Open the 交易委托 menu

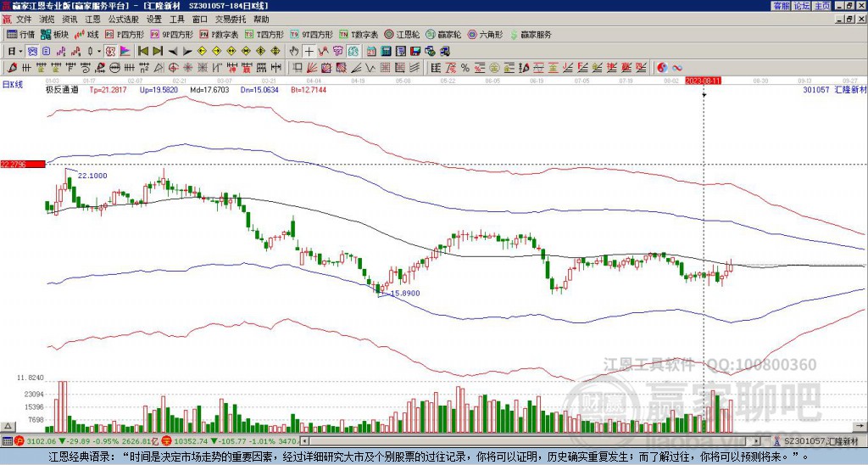tap(231, 20)
